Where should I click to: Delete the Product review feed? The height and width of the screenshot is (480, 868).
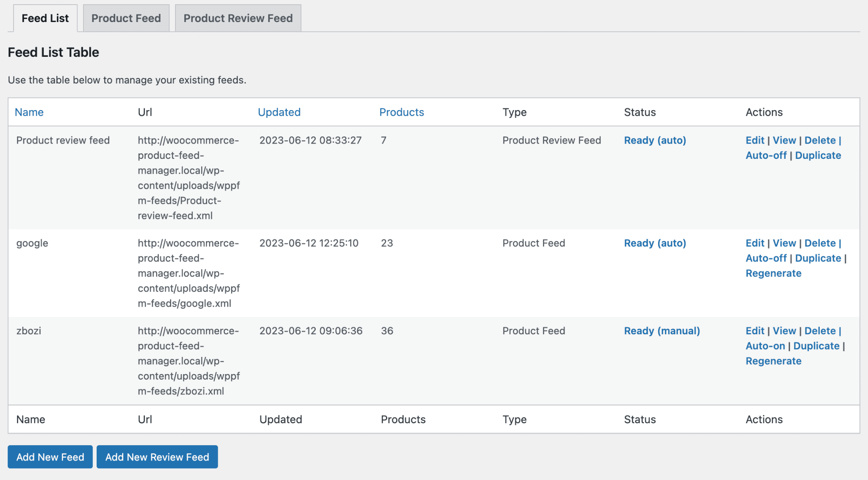coord(820,140)
